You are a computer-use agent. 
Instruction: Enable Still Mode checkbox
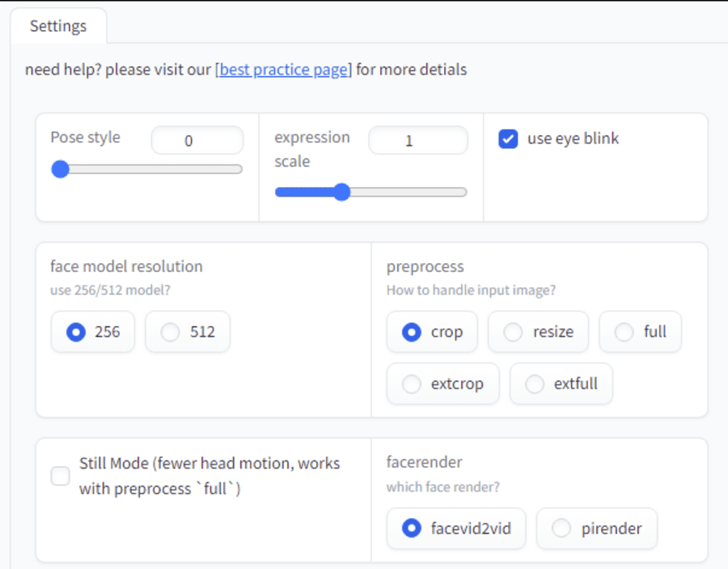point(61,476)
